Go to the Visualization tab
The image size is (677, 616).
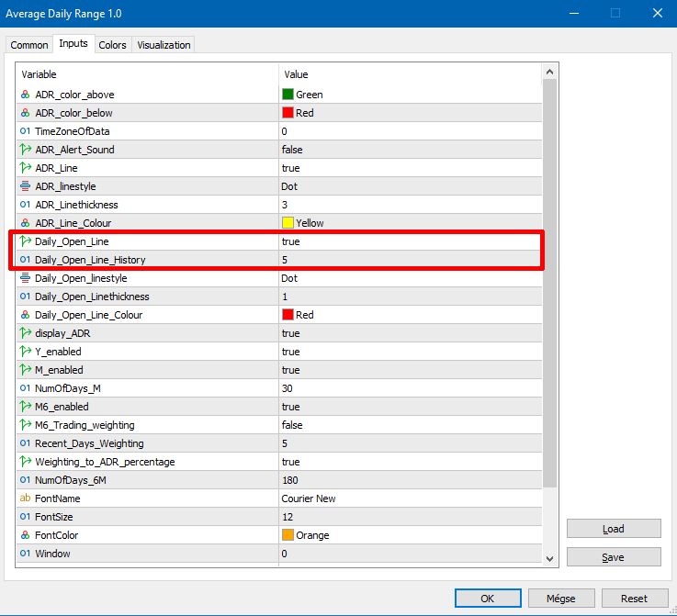pyautogui.click(x=164, y=45)
